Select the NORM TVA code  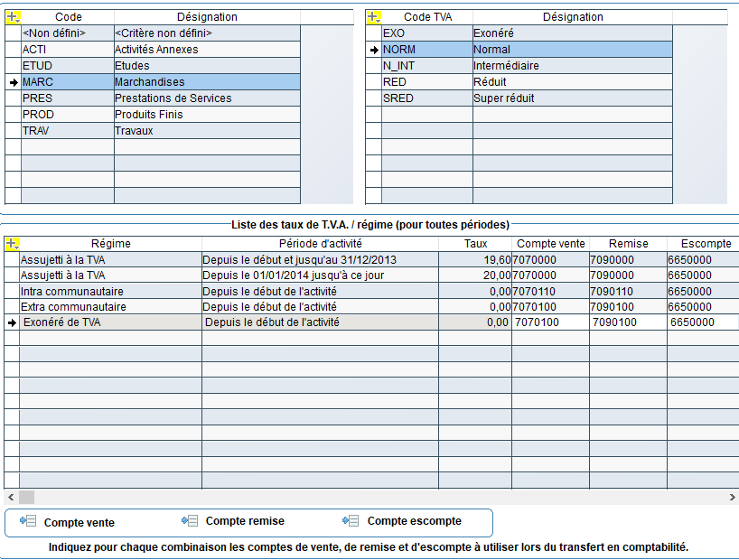[427, 50]
